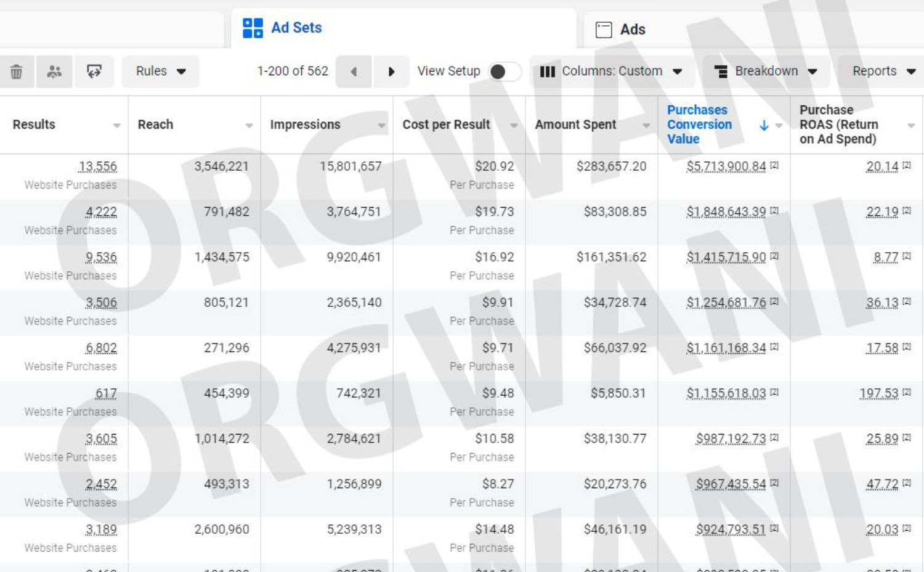Viewport: 924px width, 572px height.
Task: Click the $5,713,900.84 conversion value
Action: 726,166
